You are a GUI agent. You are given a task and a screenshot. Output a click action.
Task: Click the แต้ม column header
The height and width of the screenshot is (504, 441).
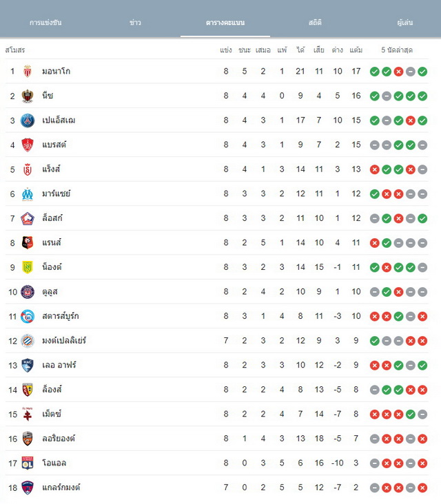(356, 50)
